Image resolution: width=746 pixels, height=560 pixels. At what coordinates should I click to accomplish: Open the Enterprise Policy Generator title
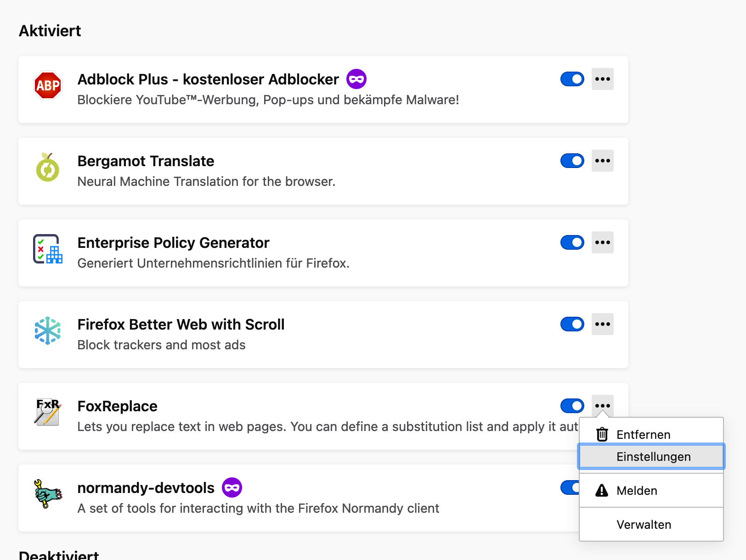coord(173,243)
